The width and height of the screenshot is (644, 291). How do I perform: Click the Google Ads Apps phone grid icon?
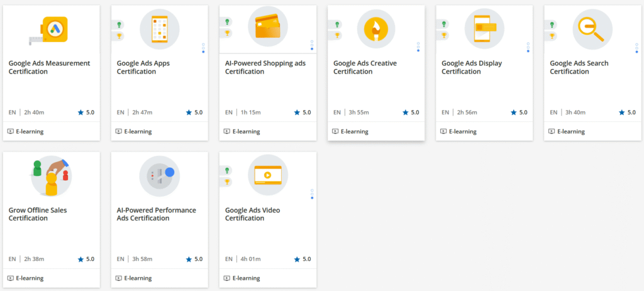tap(159, 29)
